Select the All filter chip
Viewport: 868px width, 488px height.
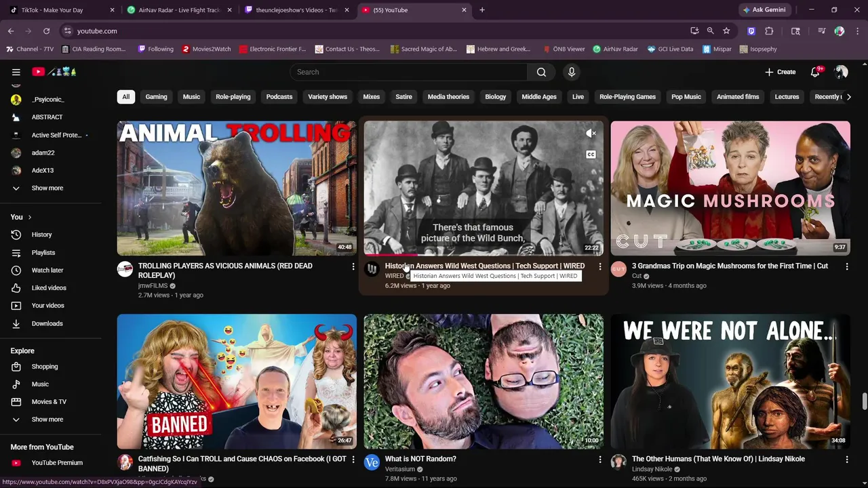point(125,97)
